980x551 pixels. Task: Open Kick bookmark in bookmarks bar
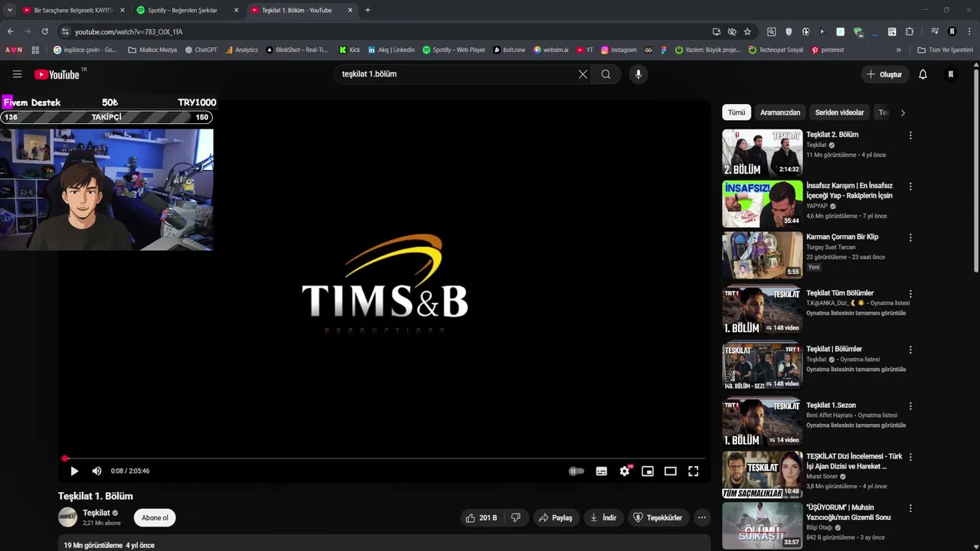350,50
